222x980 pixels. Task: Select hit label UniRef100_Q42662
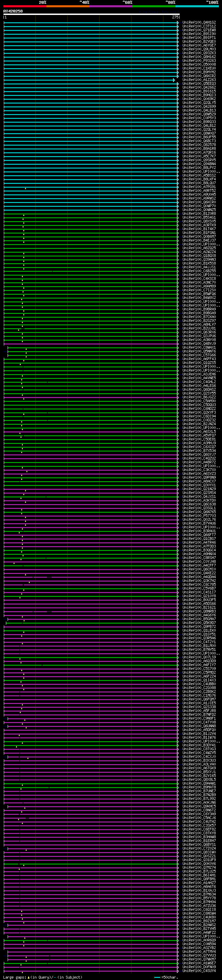[199, 88]
